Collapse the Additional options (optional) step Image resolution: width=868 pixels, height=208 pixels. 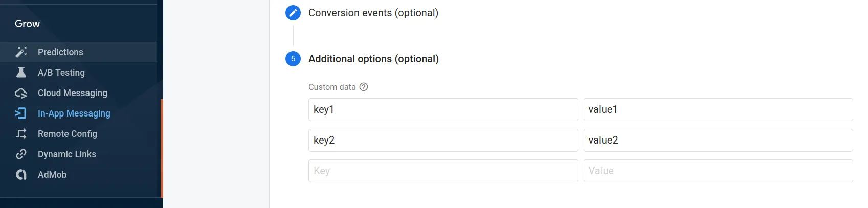(373, 59)
